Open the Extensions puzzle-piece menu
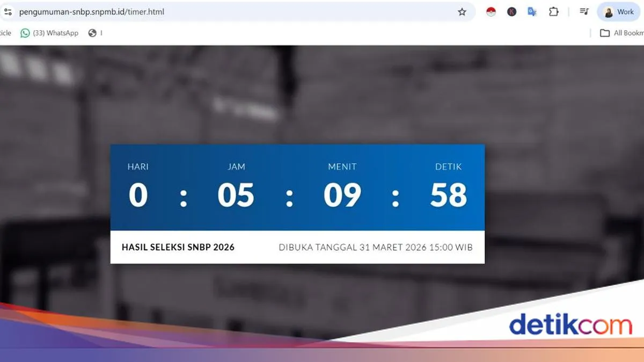This screenshot has width=644, height=362. 553,11
